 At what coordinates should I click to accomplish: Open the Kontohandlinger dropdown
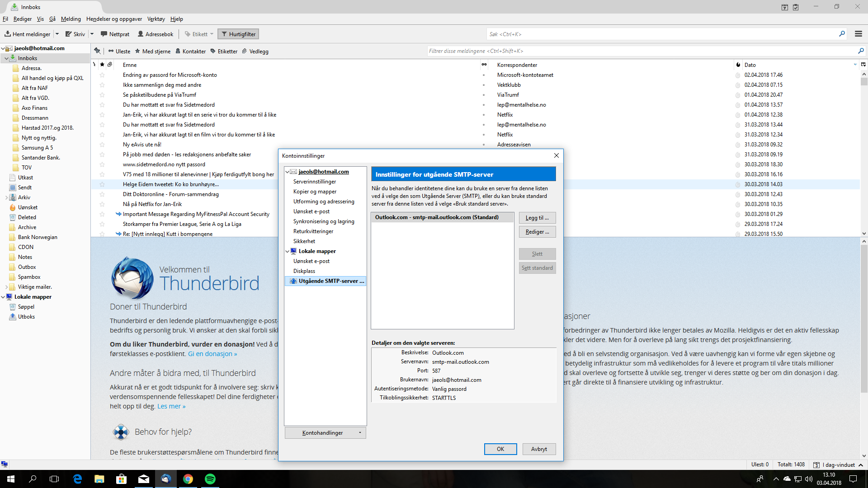pyautogui.click(x=325, y=433)
